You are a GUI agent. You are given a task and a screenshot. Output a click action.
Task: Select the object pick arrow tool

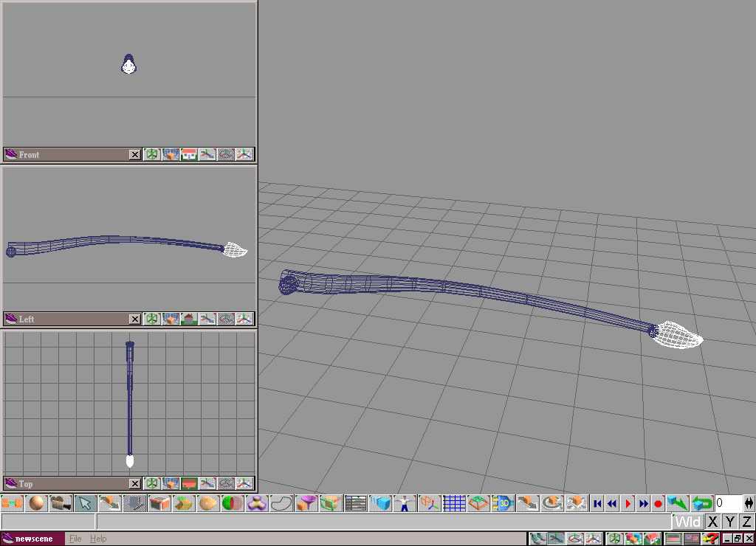86,504
